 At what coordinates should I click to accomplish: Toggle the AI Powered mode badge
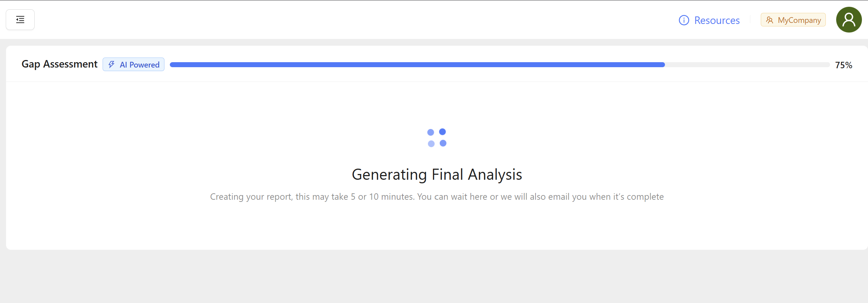[133, 64]
